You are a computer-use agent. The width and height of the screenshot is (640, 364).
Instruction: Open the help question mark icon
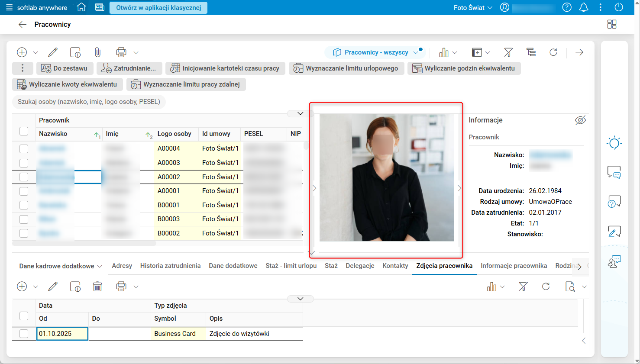point(567,7)
